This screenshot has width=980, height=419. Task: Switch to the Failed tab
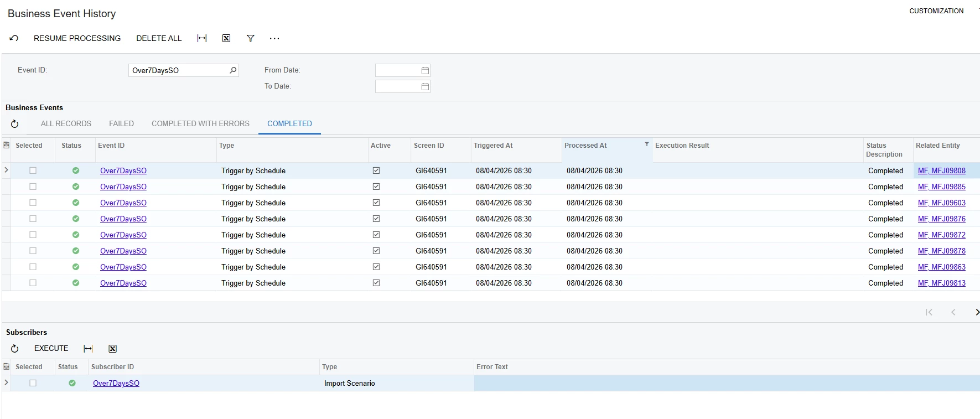pyautogui.click(x=121, y=124)
